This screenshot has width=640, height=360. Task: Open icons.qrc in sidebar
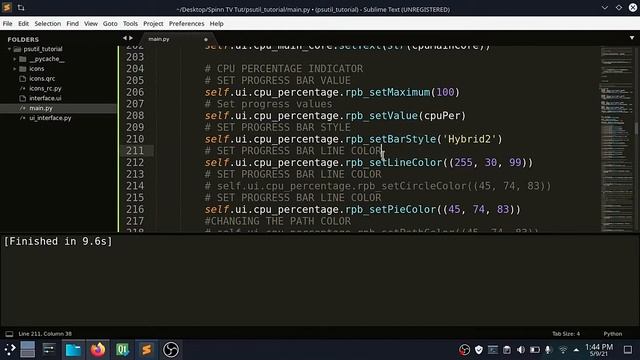coord(42,78)
